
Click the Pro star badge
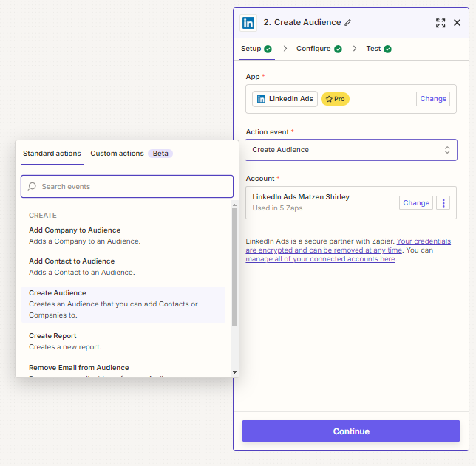point(335,99)
